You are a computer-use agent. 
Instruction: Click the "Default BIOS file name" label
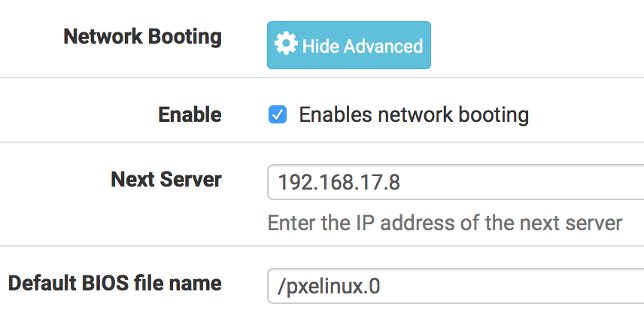click(x=114, y=284)
